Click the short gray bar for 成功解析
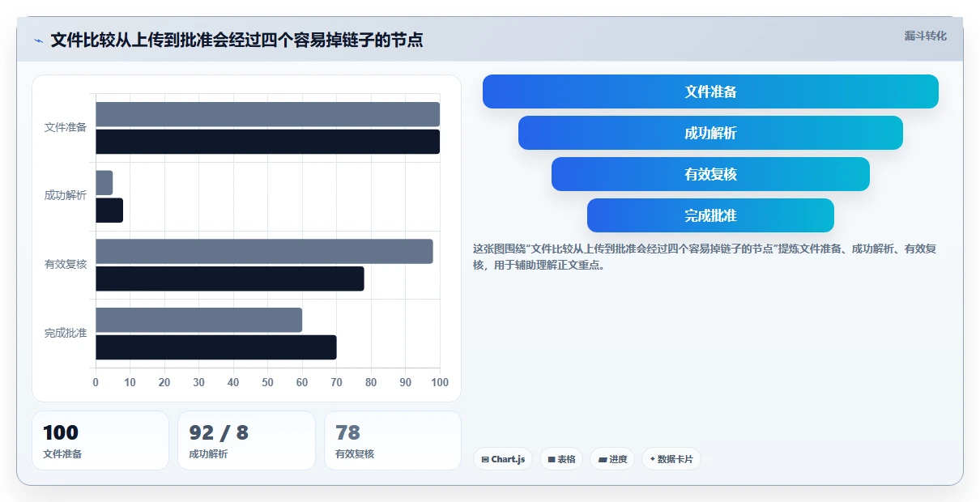This screenshot has height=502, width=980. point(104,183)
